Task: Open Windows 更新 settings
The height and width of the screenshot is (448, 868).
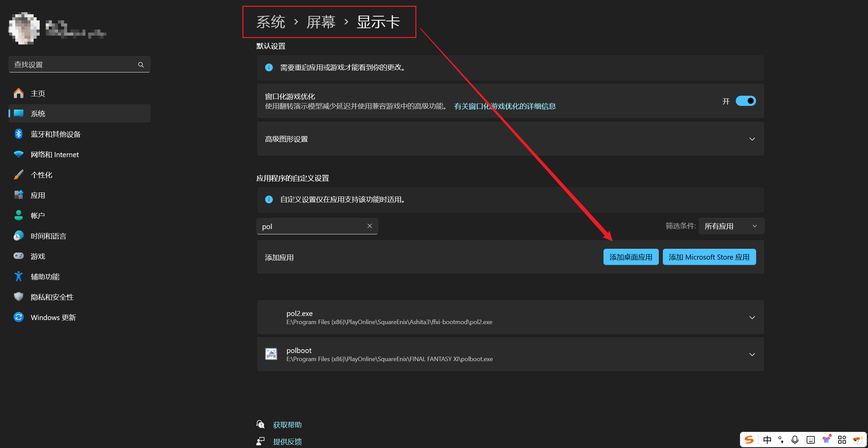Action: coord(53,317)
